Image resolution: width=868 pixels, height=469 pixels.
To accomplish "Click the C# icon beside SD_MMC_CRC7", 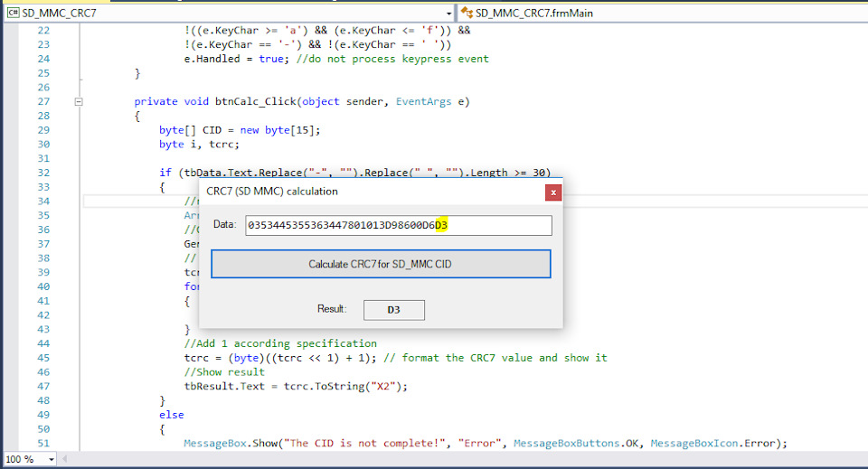I will [14, 13].
